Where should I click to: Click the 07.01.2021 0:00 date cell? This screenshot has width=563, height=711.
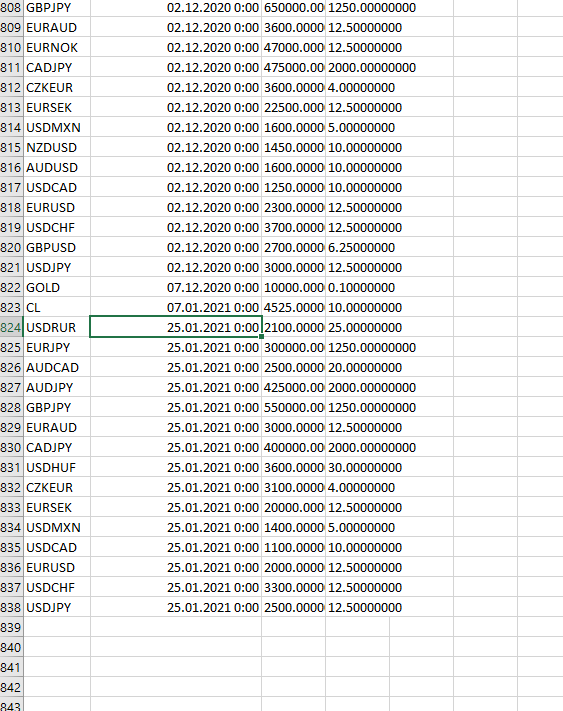[176, 307]
